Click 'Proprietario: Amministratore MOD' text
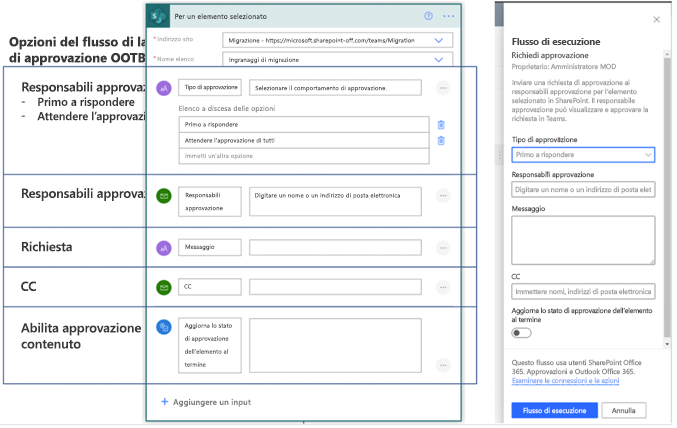This screenshot has width=677, height=428. coord(566,67)
